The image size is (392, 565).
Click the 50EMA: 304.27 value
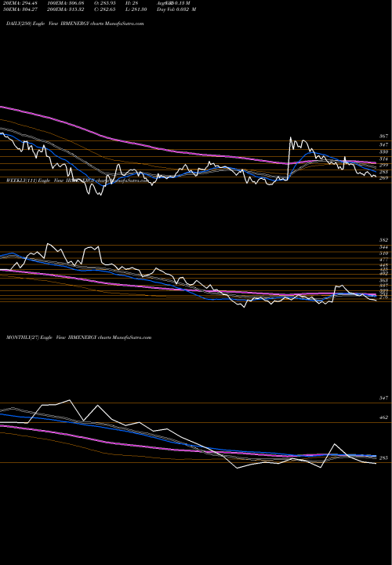[x=20, y=9]
